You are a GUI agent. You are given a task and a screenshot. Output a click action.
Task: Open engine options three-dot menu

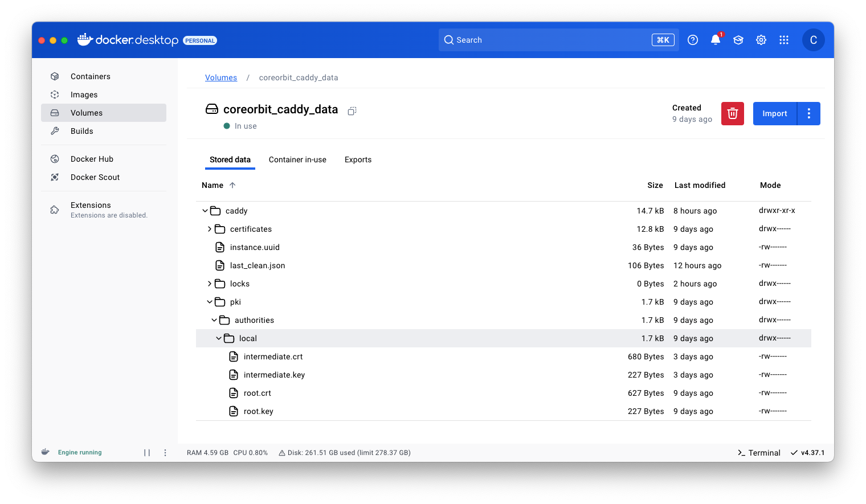pos(165,453)
